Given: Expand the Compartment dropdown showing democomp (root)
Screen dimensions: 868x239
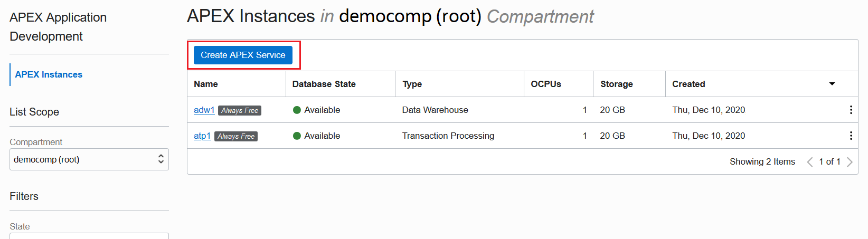Looking at the screenshot, I should coord(89,159).
